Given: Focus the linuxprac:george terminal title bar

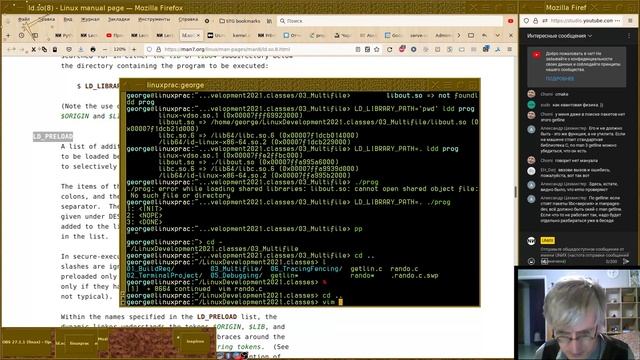Looking at the screenshot, I should [x=300, y=85].
